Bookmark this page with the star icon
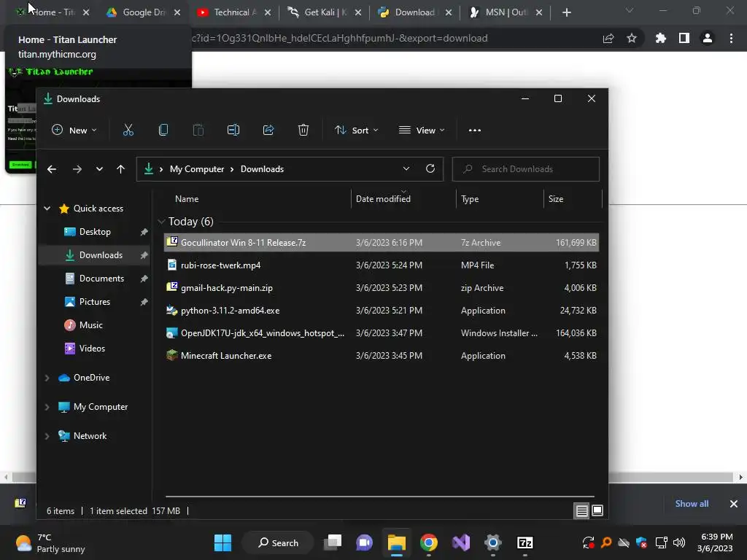 [x=632, y=38]
